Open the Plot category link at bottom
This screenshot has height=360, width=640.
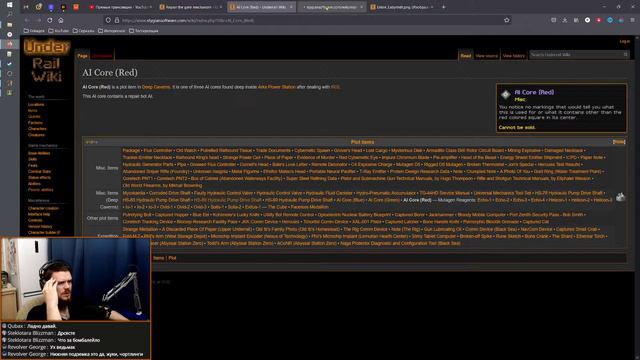point(172,258)
